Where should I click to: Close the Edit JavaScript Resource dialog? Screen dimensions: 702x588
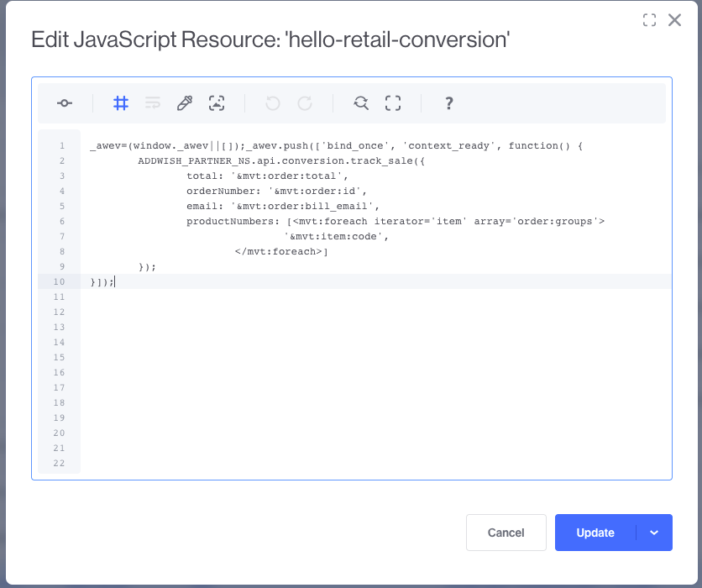[x=674, y=20]
